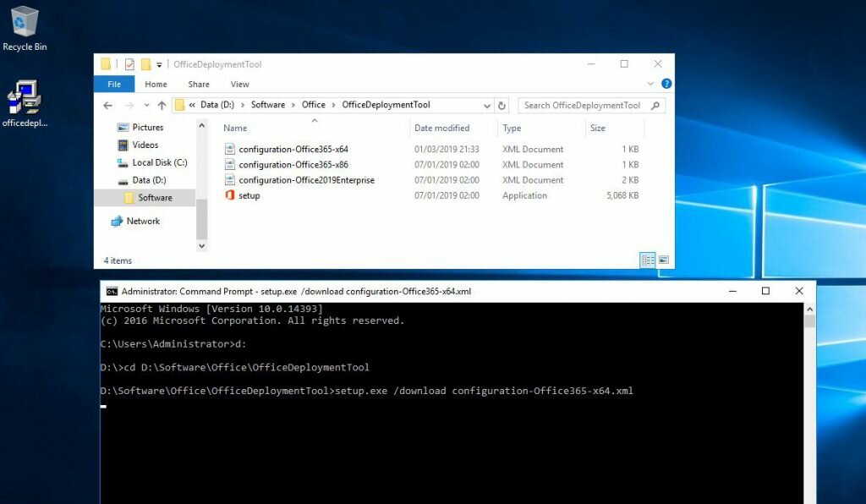Switch to the View ribbon tab

click(239, 85)
